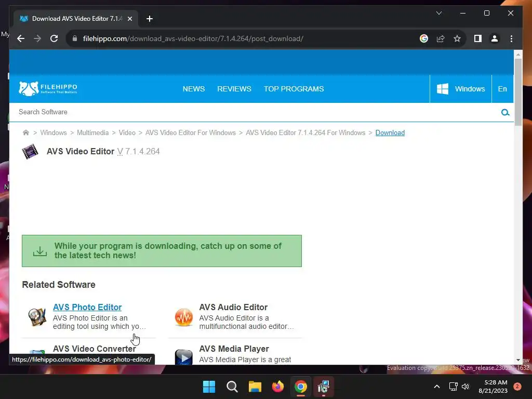View site information via the lock icon
Image resolution: width=532 pixels, height=399 pixels.
tap(75, 38)
